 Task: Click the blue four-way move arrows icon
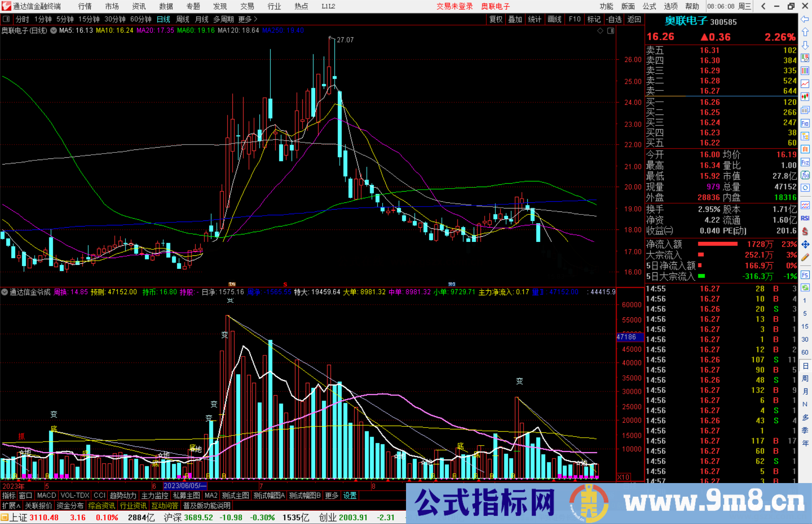click(x=805, y=244)
